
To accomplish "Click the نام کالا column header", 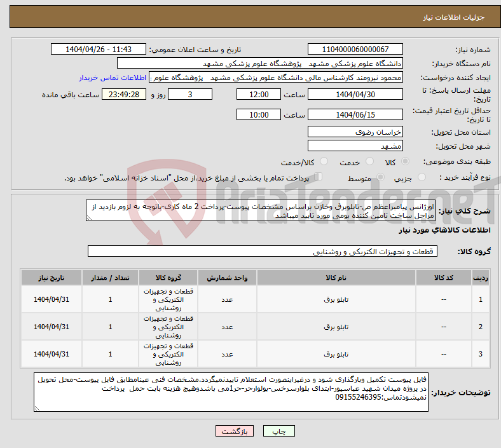I will (x=336, y=278).
